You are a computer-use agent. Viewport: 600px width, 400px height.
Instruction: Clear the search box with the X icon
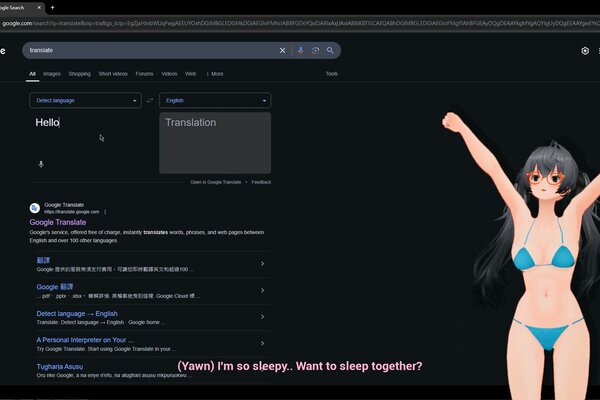pyautogui.click(x=282, y=51)
